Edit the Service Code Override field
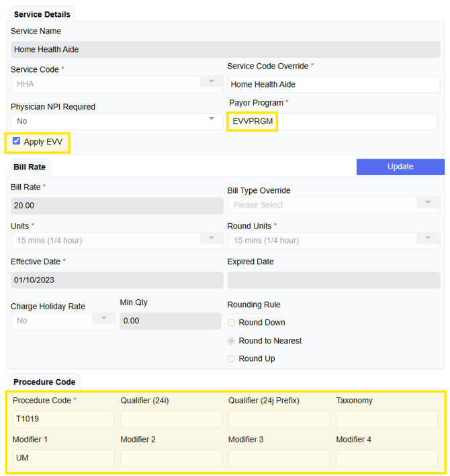The width and height of the screenshot is (450, 476). (x=334, y=85)
